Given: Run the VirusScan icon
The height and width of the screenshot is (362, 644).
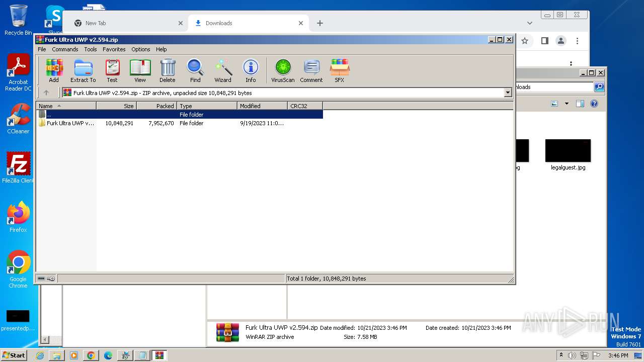Looking at the screenshot, I should (283, 70).
